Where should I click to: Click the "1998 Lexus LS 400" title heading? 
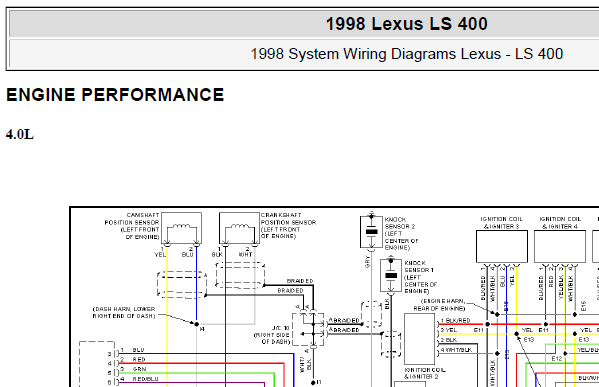coord(406,24)
